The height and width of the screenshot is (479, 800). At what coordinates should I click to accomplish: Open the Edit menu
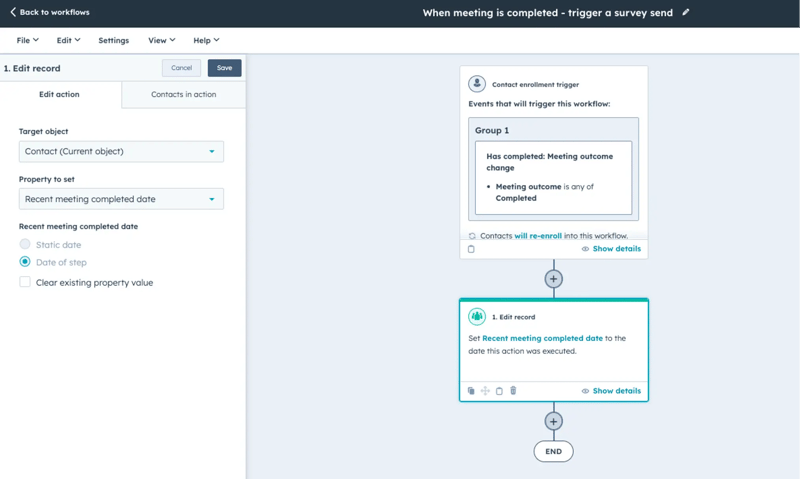68,40
